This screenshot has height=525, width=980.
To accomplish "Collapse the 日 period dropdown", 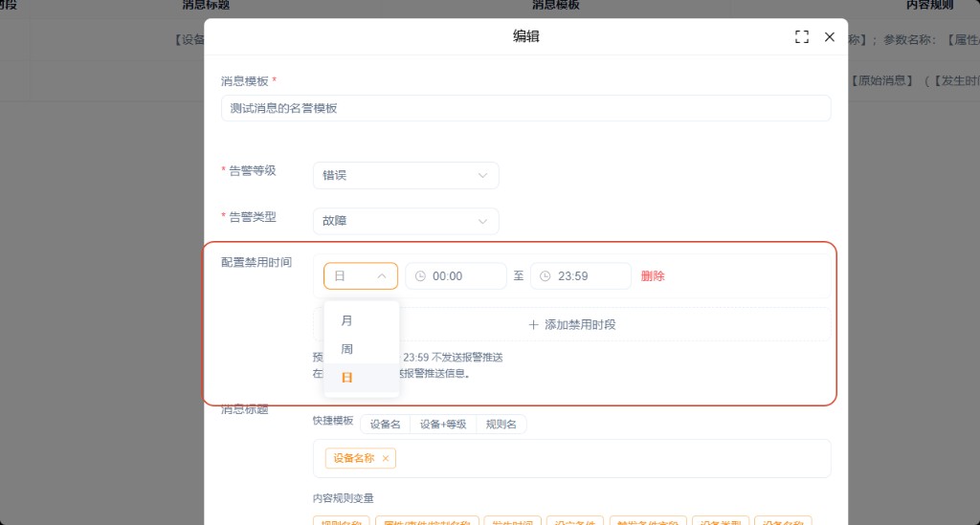I will click(361, 276).
